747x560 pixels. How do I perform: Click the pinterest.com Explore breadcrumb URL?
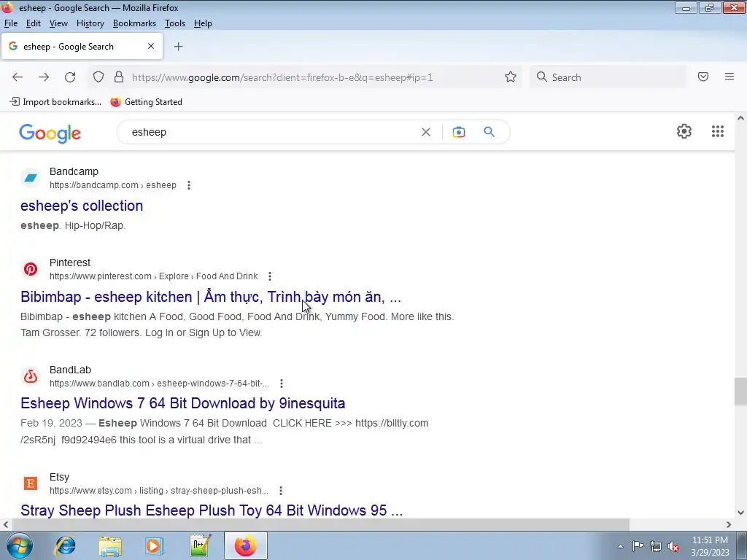click(153, 276)
